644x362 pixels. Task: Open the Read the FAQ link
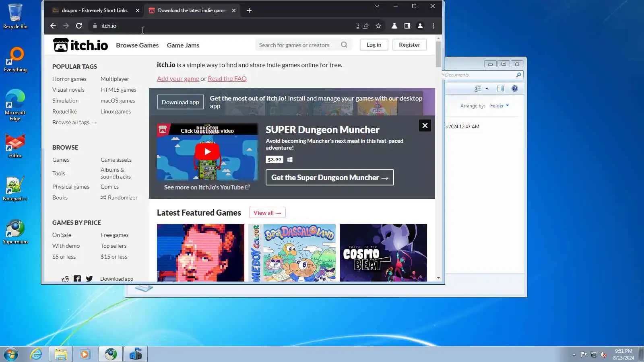[x=227, y=79]
